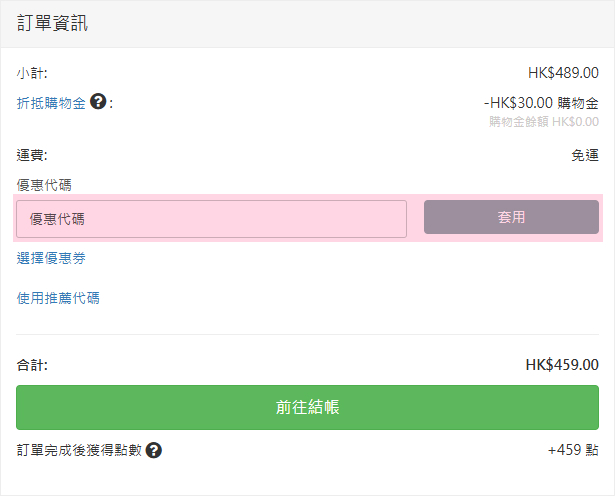Click the 運費 label

32,155
